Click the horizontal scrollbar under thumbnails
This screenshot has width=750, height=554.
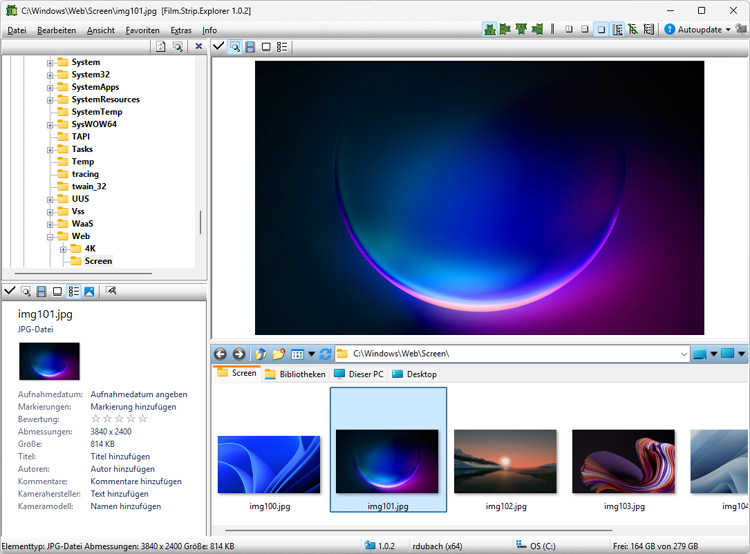click(x=420, y=530)
